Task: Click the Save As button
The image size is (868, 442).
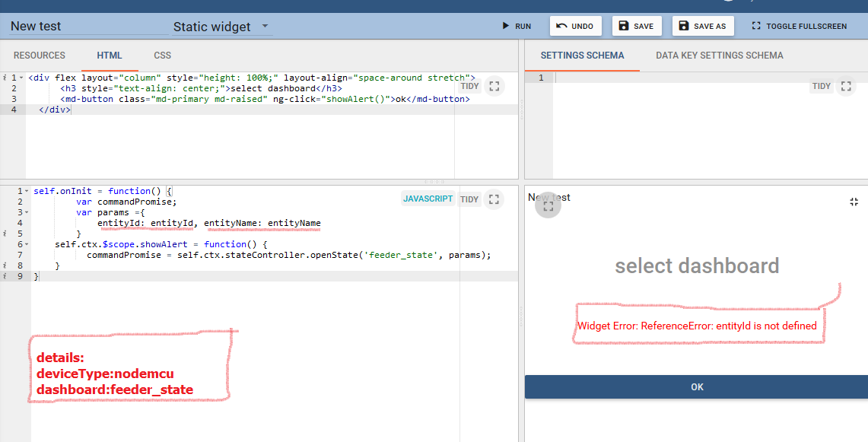Action: [x=703, y=25]
